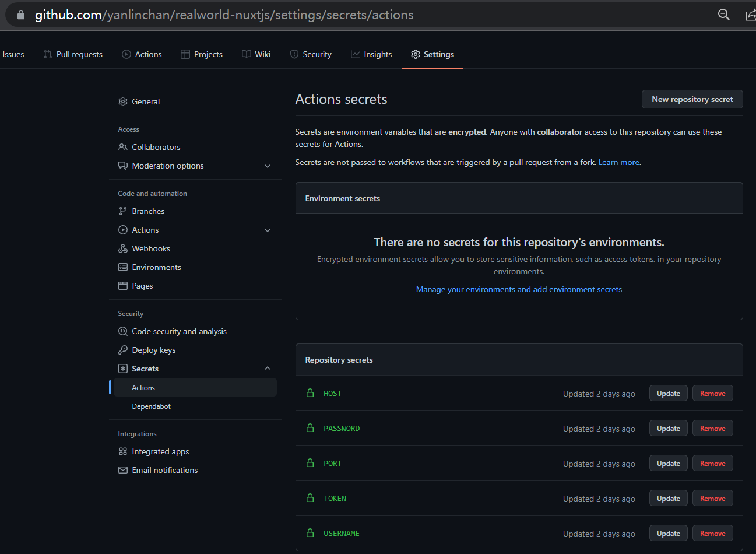Click the mail icon beside Email notifications
Image resolution: width=756 pixels, height=554 pixels.
coord(123,470)
